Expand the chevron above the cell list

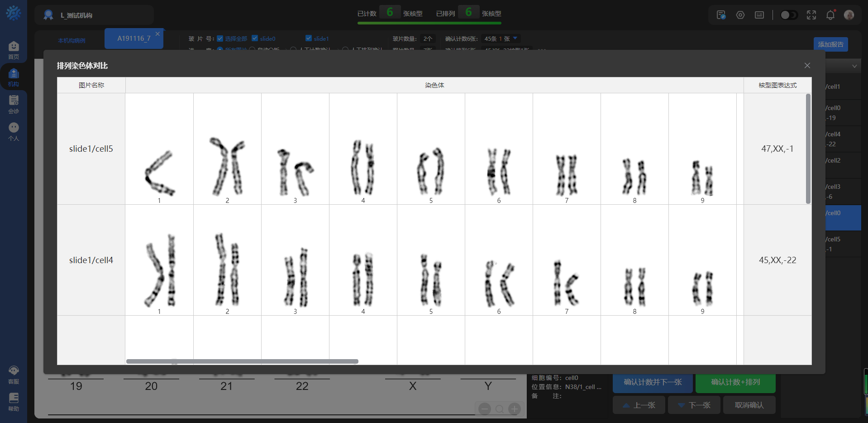[x=854, y=66]
